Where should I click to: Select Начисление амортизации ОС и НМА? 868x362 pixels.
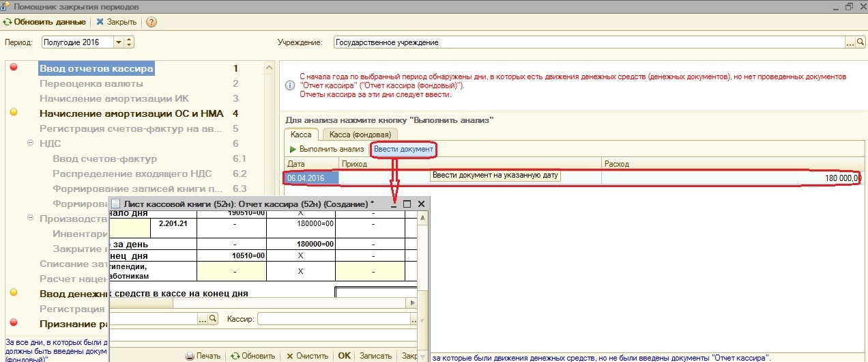(132, 113)
